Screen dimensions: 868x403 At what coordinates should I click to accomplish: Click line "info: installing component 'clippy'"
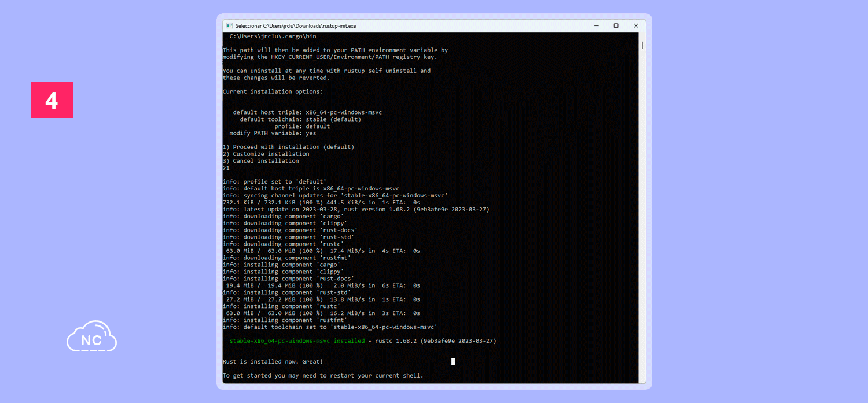click(x=283, y=273)
